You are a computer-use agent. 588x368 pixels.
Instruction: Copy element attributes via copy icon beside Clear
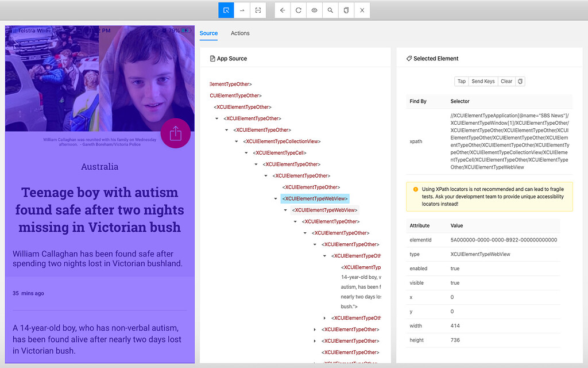point(520,81)
